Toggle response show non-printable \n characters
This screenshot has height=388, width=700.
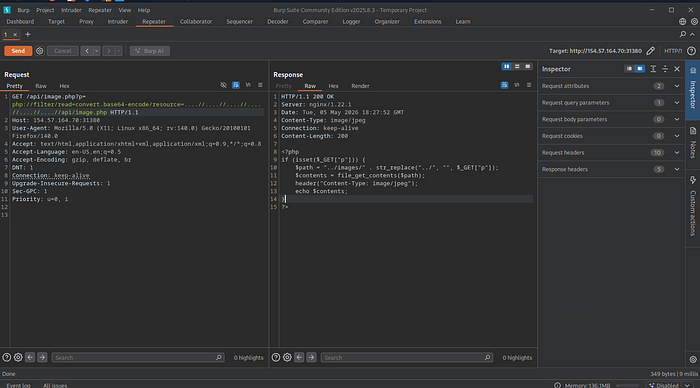click(517, 85)
